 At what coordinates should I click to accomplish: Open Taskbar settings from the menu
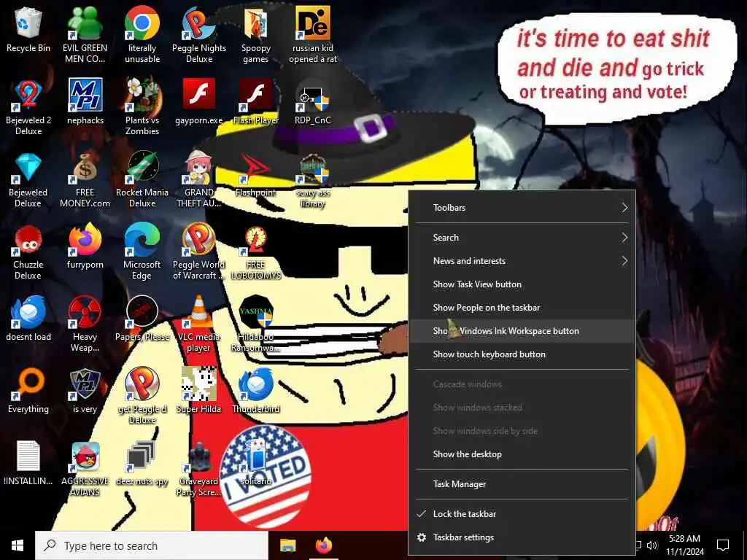tap(522, 537)
